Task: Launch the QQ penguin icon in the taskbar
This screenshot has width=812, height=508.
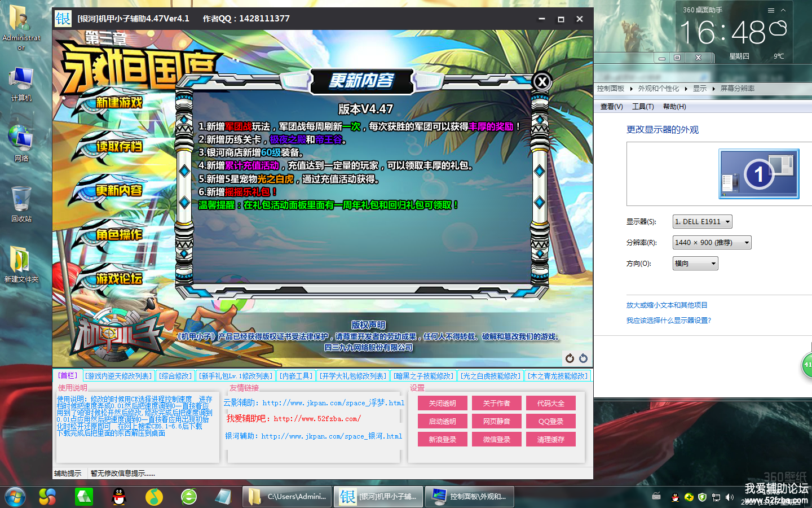Action: [x=118, y=497]
